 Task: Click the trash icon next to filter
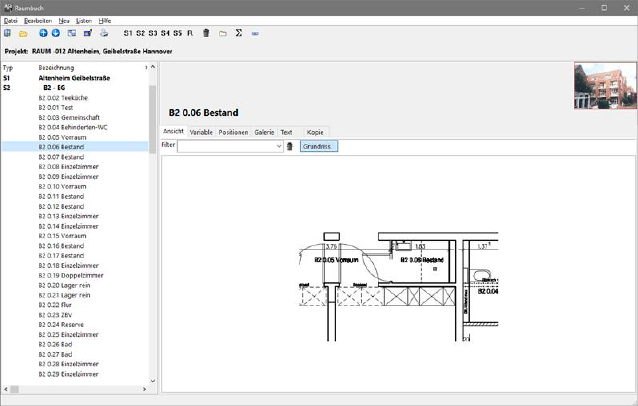[x=290, y=146]
